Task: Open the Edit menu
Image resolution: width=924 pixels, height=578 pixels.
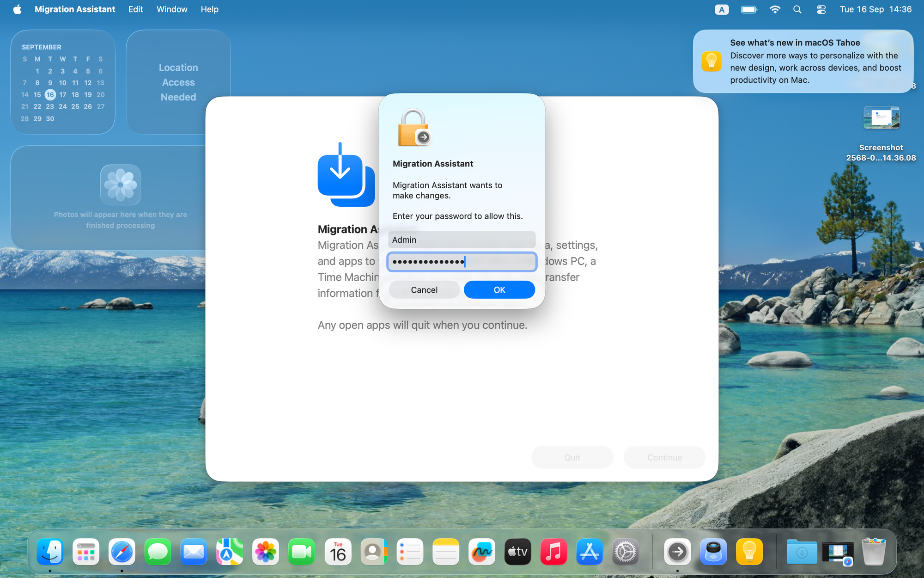Action: [x=135, y=9]
